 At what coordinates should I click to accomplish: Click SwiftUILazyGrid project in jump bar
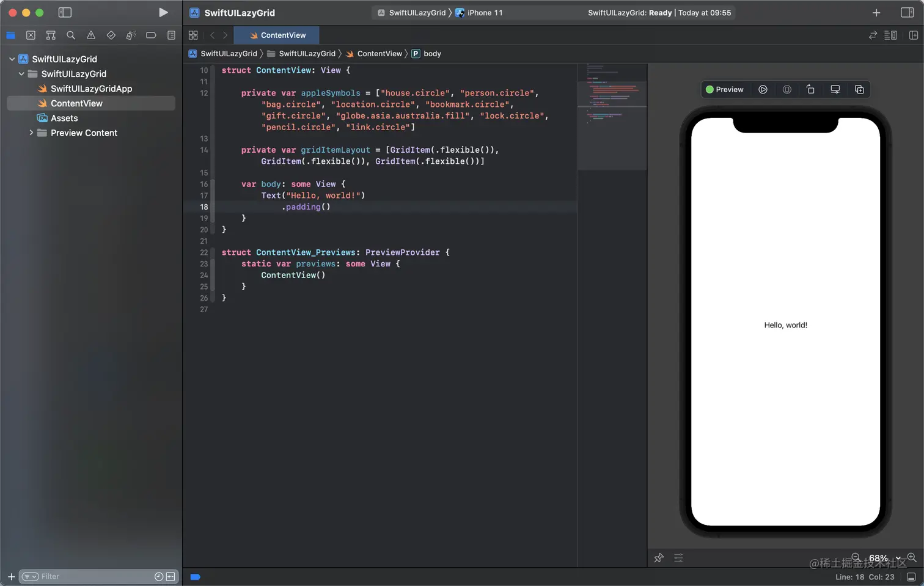pos(223,54)
